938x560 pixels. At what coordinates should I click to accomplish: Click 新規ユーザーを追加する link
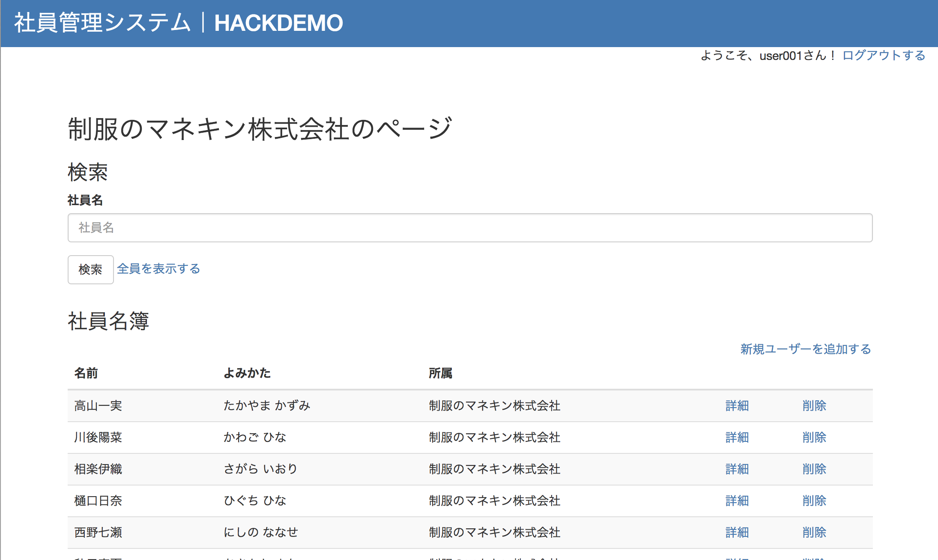tap(806, 349)
